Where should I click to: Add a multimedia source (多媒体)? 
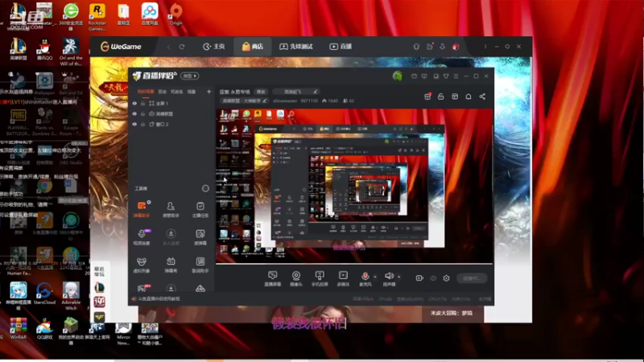tap(343, 278)
